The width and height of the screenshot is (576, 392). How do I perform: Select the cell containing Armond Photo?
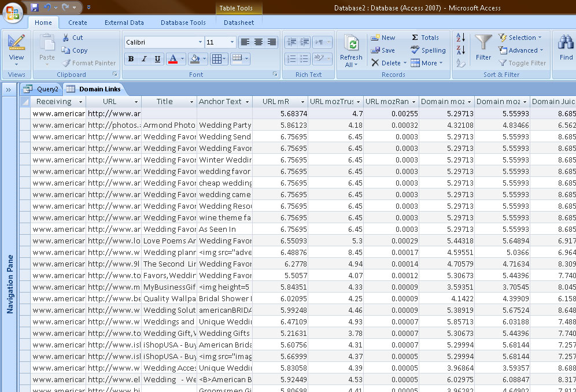(x=169, y=125)
